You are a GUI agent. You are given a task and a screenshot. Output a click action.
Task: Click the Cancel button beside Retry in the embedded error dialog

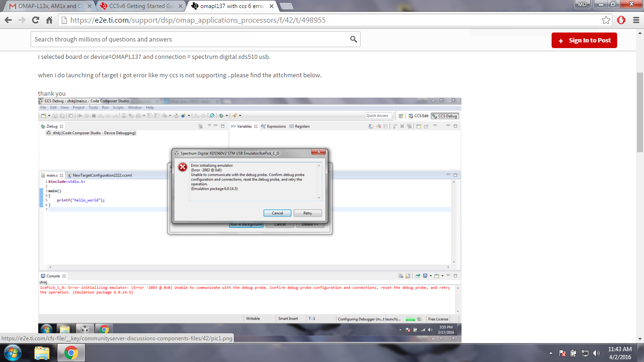click(x=277, y=213)
